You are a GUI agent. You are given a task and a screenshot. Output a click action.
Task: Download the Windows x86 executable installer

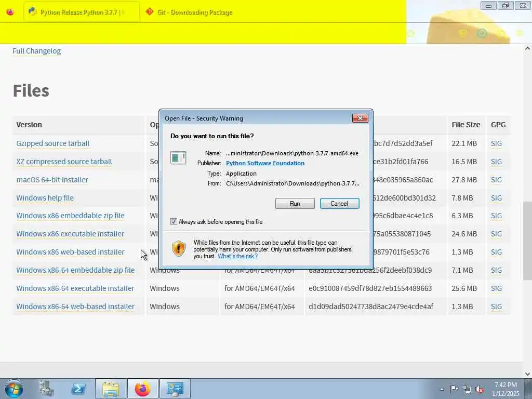tap(70, 234)
